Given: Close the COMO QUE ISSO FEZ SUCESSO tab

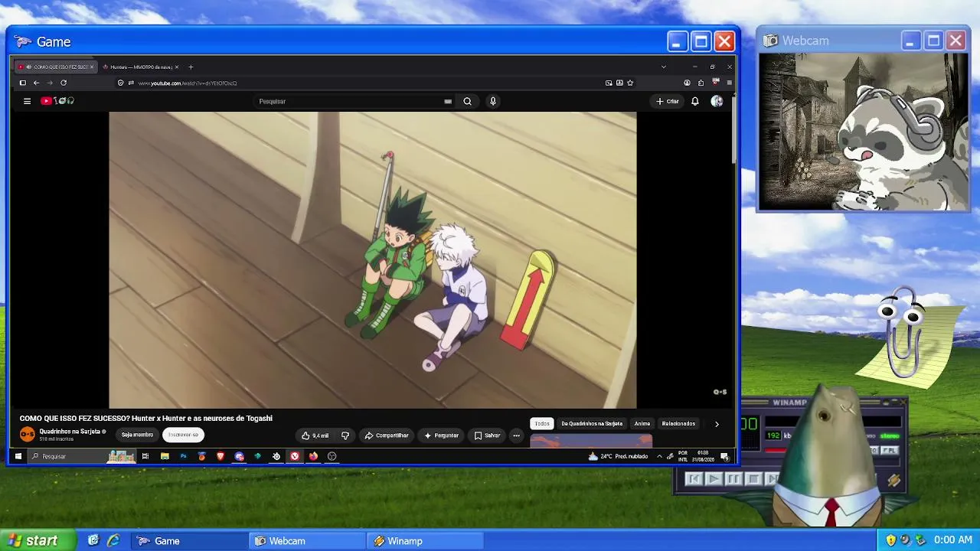Looking at the screenshot, I should click(x=92, y=67).
